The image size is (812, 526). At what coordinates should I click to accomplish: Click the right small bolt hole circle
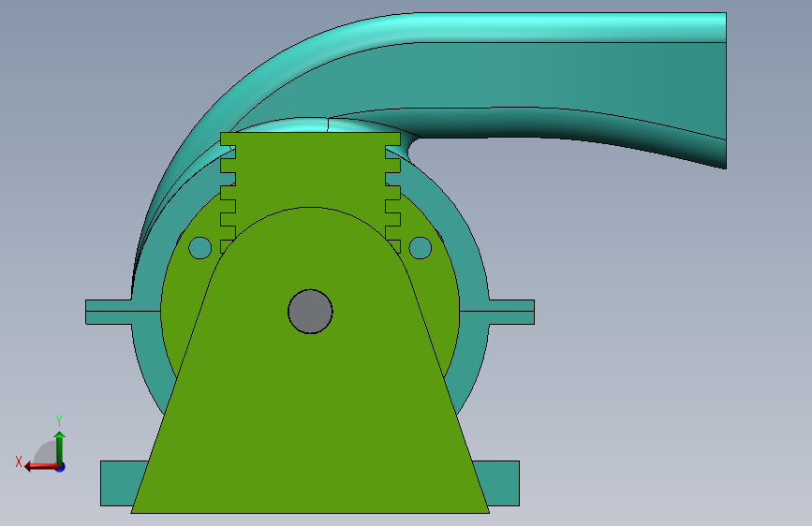[x=420, y=248]
